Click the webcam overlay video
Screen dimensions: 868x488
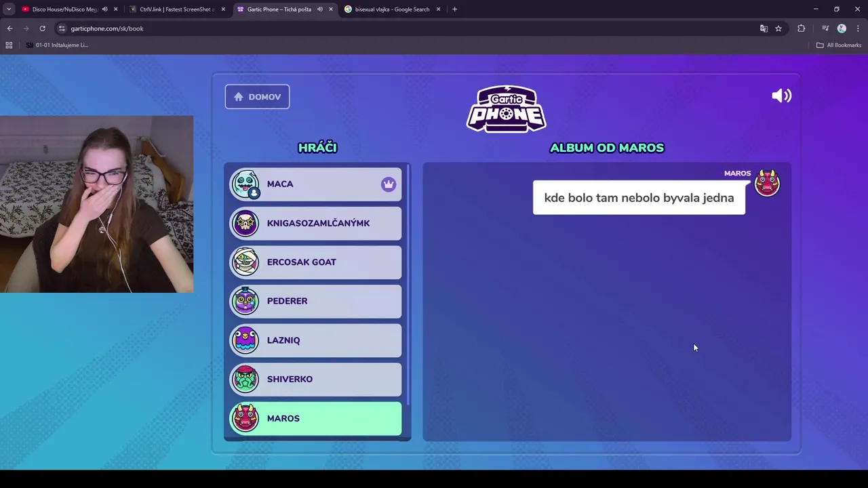tap(96, 204)
